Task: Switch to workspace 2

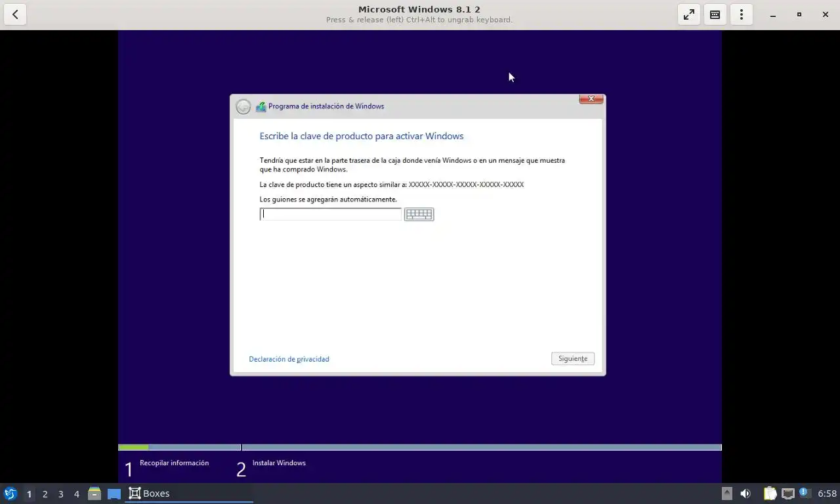Action: click(x=45, y=493)
